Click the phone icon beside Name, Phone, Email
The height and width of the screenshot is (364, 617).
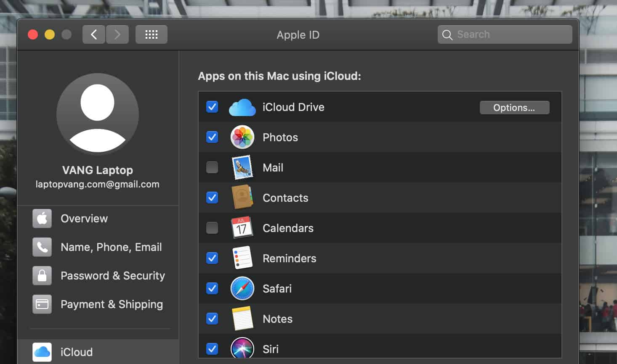click(x=42, y=247)
